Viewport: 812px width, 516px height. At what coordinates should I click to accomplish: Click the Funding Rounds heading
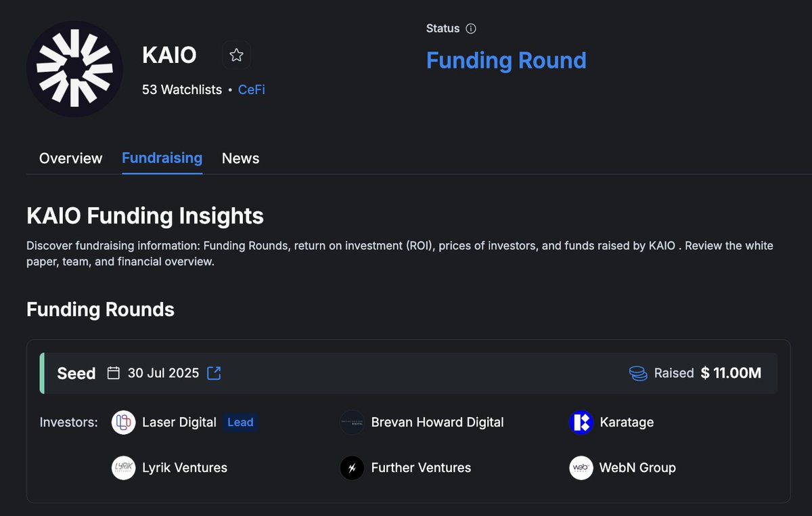pyautogui.click(x=100, y=309)
